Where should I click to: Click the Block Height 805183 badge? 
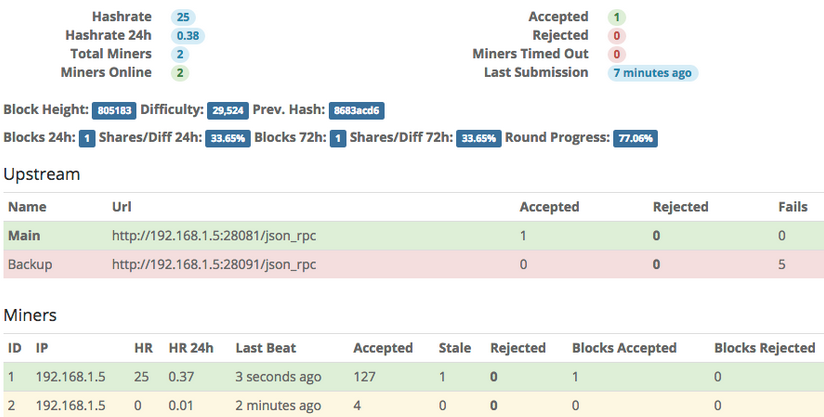click(114, 110)
